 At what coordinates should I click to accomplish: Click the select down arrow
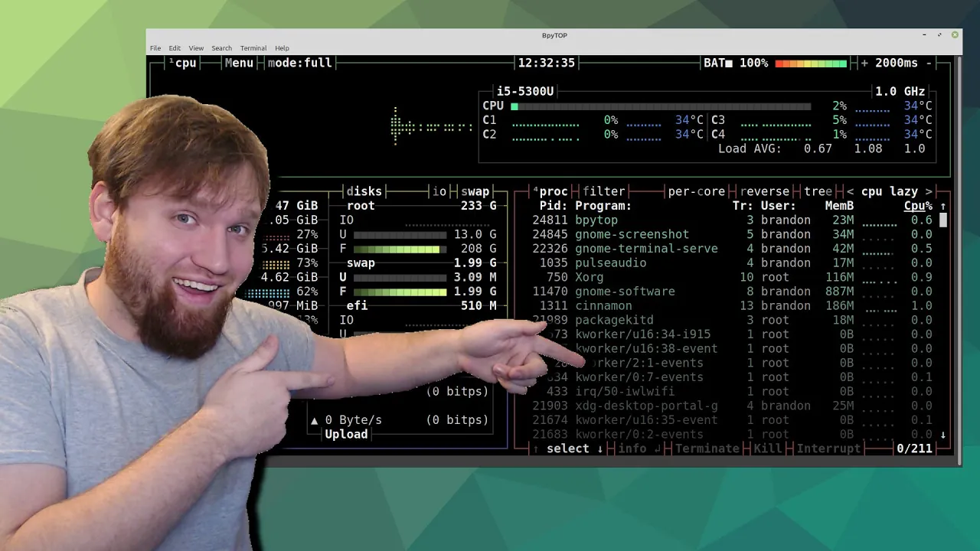click(600, 448)
